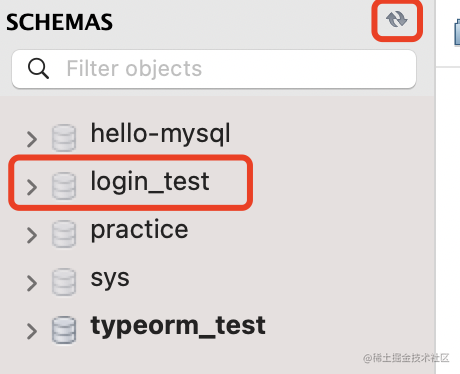
Task: Select the sys schema label
Action: tap(110, 279)
